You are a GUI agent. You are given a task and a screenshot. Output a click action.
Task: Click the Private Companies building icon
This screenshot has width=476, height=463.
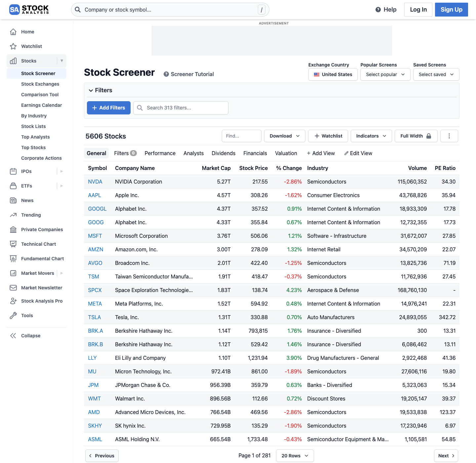click(x=13, y=230)
